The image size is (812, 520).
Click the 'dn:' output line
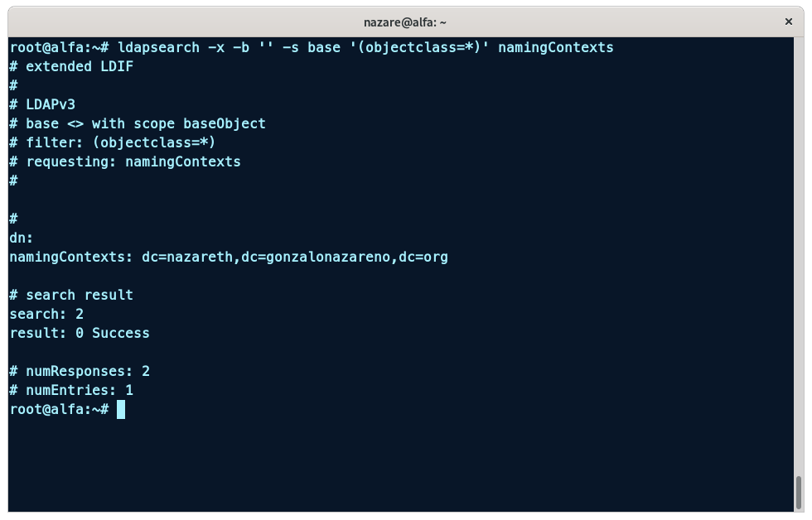[x=22, y=238]
